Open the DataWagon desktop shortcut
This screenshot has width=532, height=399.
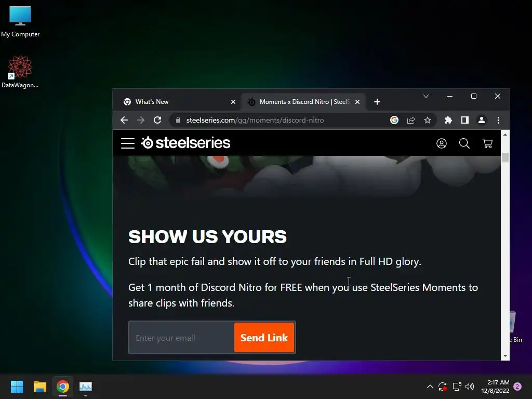[x=20, y=72]
